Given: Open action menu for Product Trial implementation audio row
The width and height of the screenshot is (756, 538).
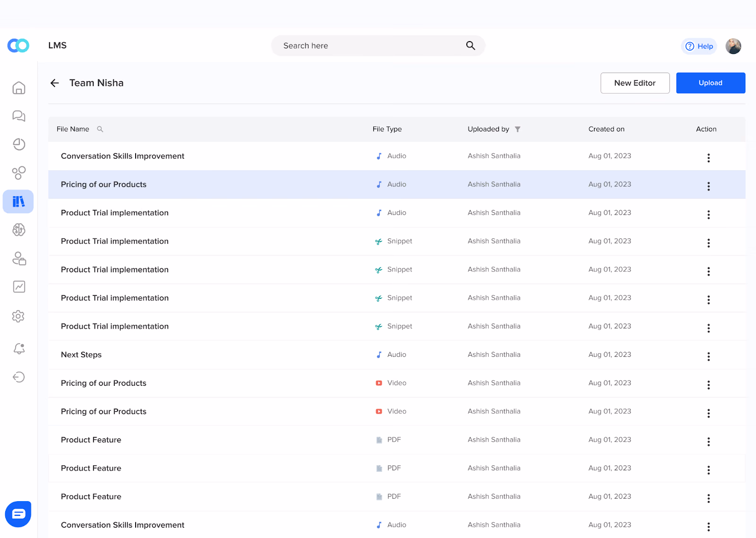Looking at the screenshot, I should (709, 215).
